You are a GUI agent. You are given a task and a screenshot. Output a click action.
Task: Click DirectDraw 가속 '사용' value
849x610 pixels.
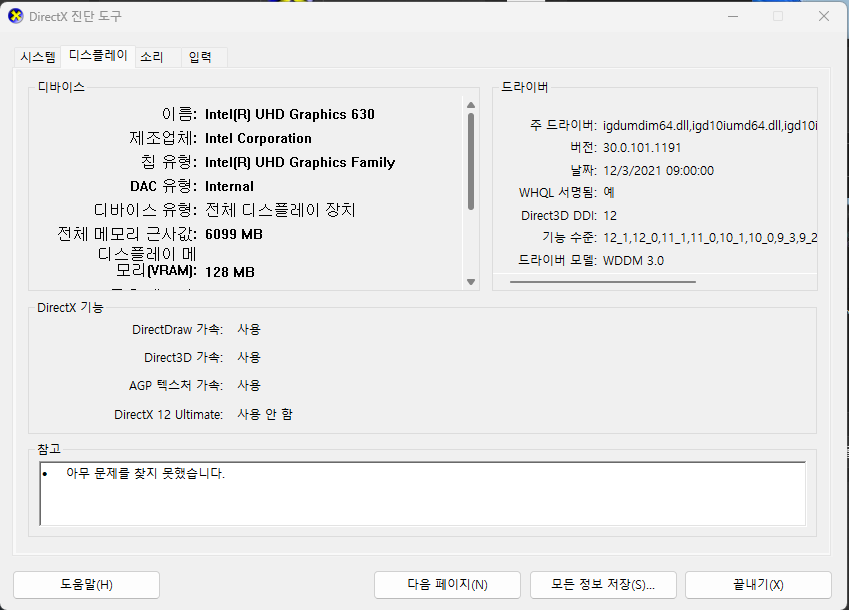pyautogui.click(x=249, y=329)
